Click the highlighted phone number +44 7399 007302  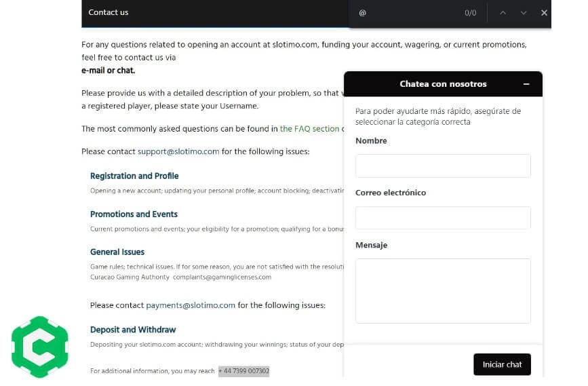click(x=243, y=371)
